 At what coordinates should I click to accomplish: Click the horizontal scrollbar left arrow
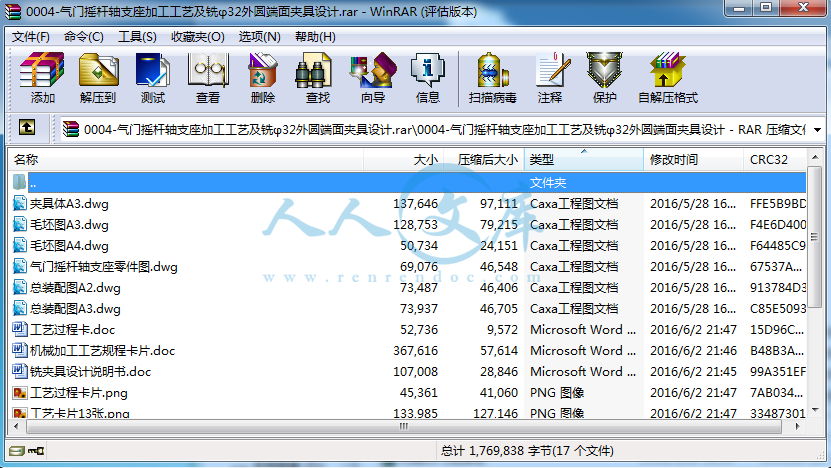click(16, 426)
